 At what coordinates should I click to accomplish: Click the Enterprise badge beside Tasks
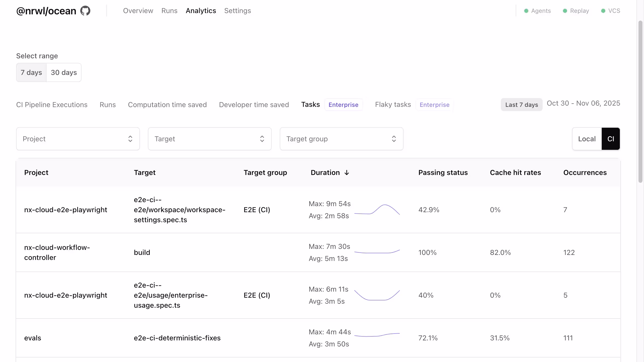(x=343, y=105)
